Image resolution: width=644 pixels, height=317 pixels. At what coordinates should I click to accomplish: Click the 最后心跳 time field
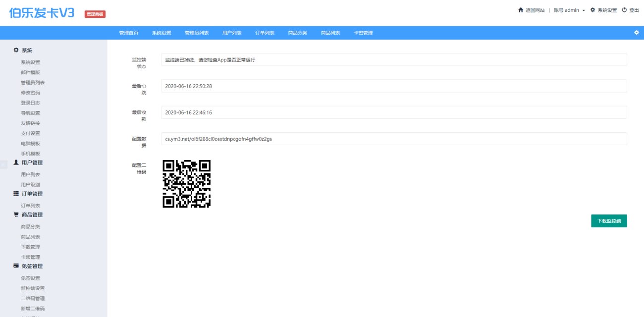(x=394, y=86)
